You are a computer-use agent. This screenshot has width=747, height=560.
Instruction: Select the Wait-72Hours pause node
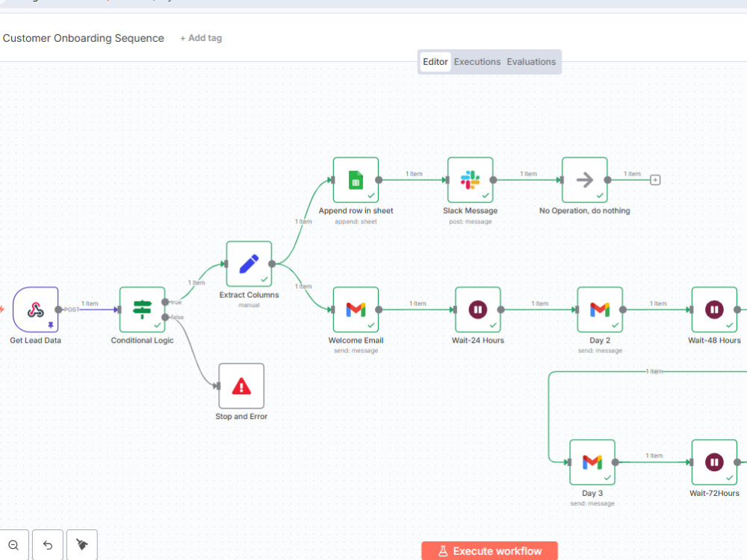tap(714, 462)
